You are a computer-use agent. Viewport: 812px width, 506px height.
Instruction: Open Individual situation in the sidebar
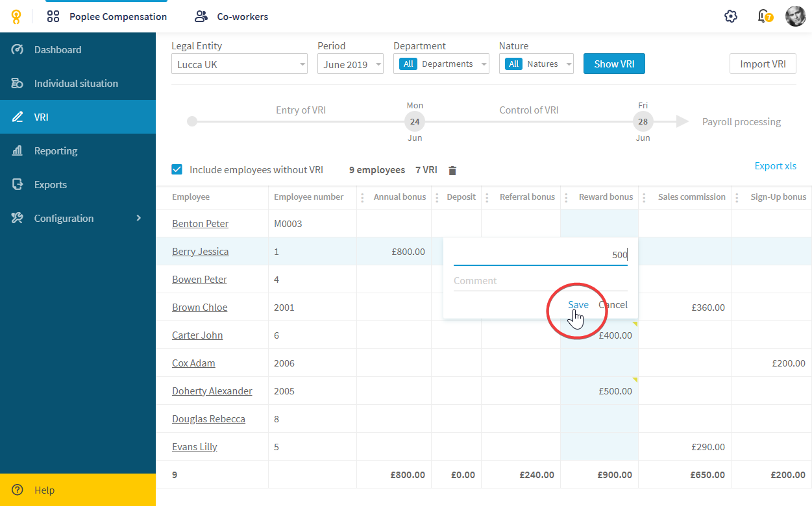pos(78,83)
